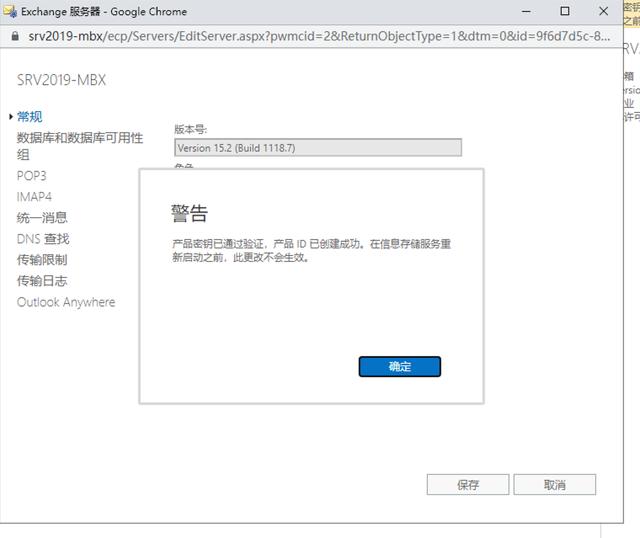Click the 保存 button
640x538 pixels.
(x=468, y=485)
